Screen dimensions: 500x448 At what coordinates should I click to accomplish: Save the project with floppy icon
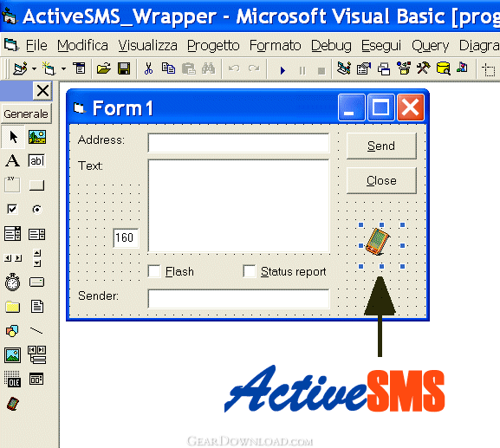point(124,68)
